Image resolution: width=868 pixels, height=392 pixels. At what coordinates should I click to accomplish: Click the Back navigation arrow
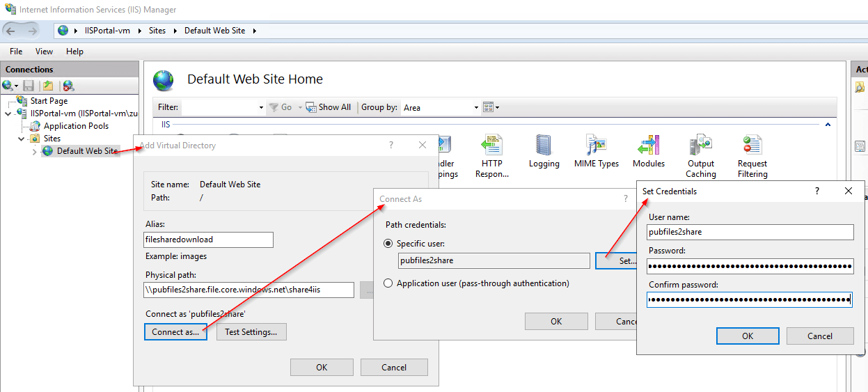(10, 31)
